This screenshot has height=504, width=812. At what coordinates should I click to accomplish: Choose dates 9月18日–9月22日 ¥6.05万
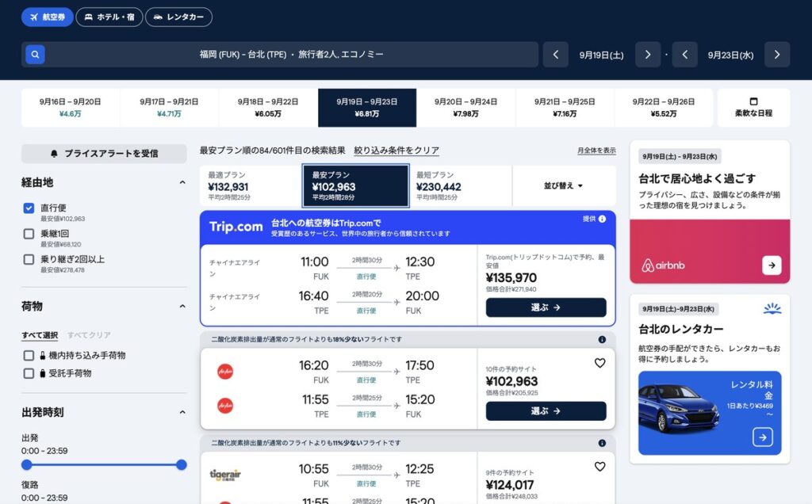tap(268, 108)
